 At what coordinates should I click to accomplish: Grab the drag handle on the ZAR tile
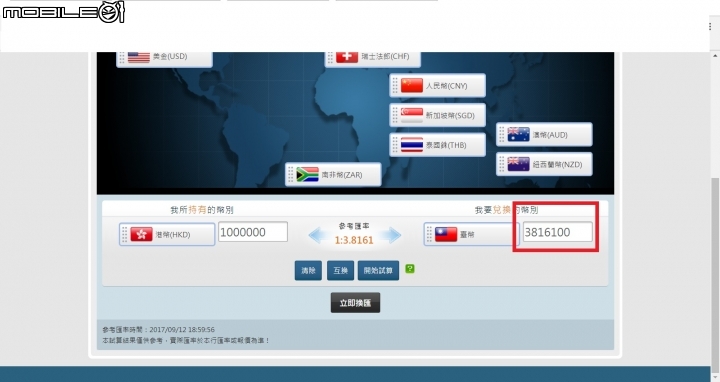pyautogui.click(x=291, y=174)
